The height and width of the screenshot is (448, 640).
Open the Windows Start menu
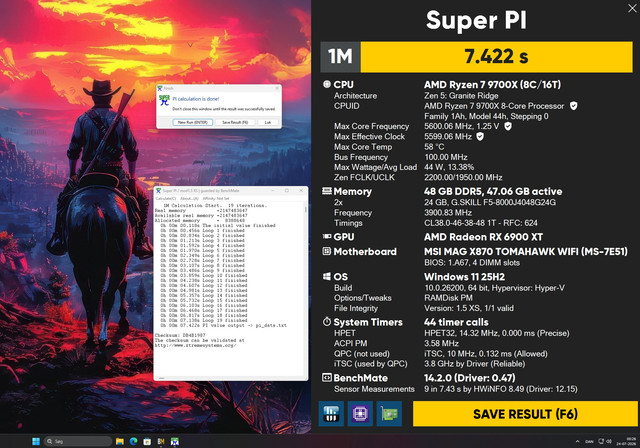tap(36, 441)
